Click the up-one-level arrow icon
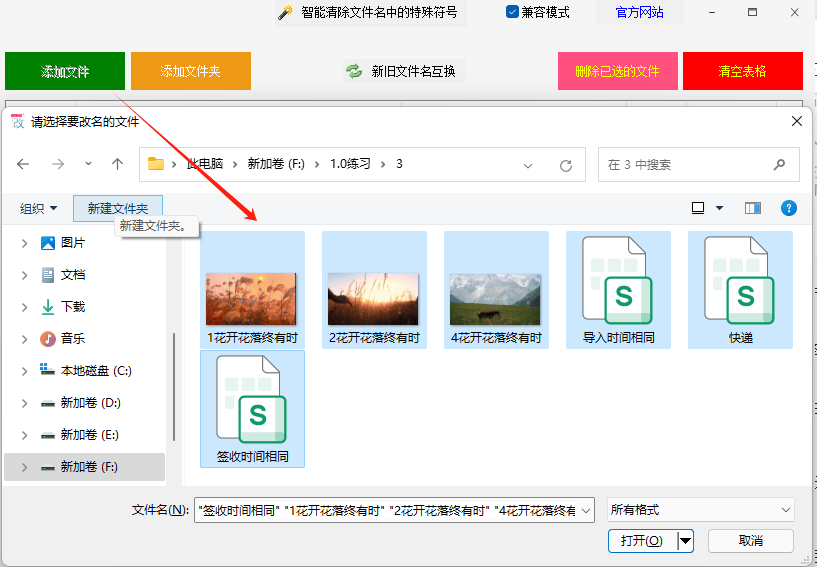Image resolution: width=817 pixels, height=567 pixels. pos(118,164)
